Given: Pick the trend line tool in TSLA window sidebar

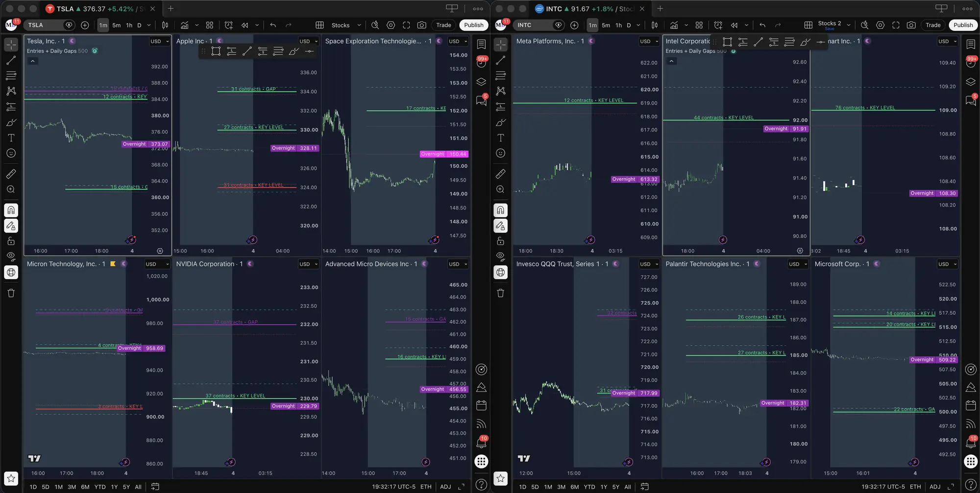Looking at the screenshot, I should pos(11,60).
